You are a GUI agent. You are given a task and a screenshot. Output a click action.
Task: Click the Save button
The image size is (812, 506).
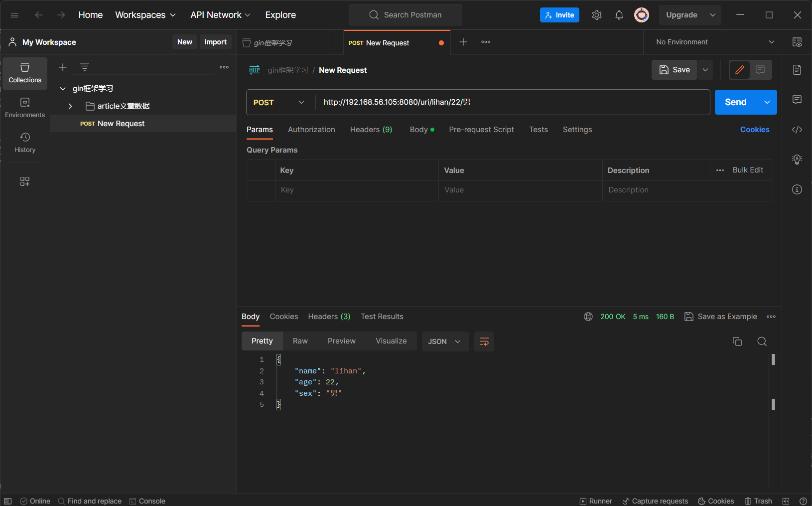(675, 70)
